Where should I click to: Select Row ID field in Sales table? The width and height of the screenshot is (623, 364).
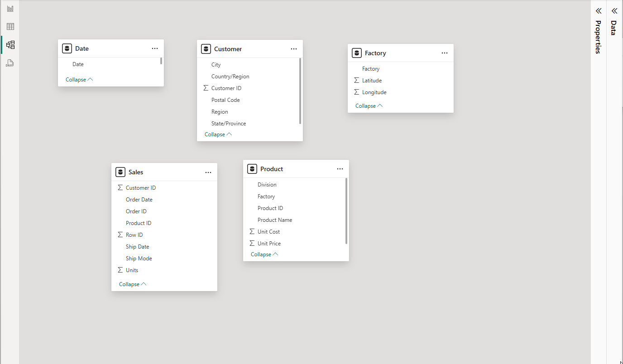click(164, 235)
